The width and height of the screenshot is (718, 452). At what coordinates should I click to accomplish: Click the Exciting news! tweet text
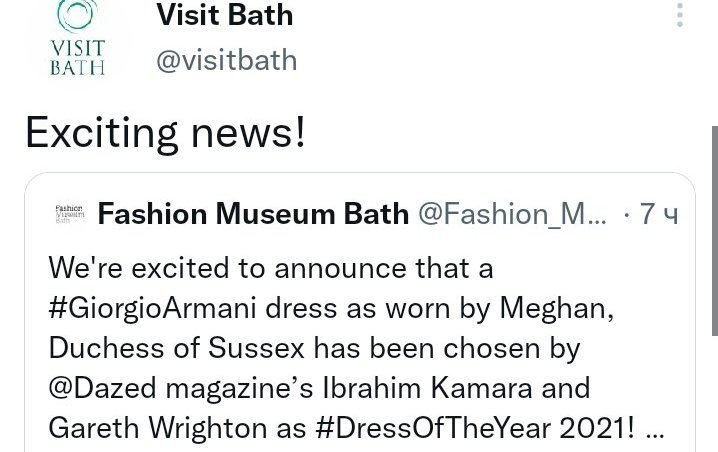coord(165,132)
